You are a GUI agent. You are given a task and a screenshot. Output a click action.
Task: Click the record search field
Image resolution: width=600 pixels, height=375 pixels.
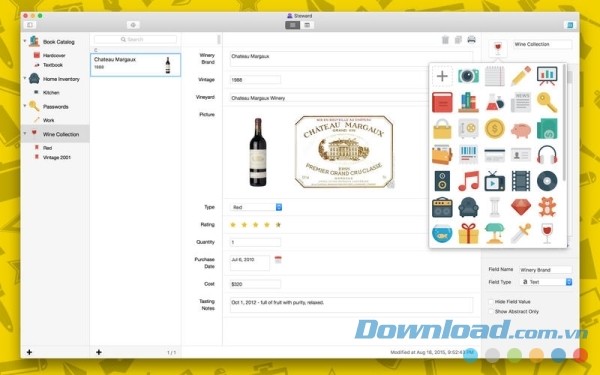coord(135,39)
